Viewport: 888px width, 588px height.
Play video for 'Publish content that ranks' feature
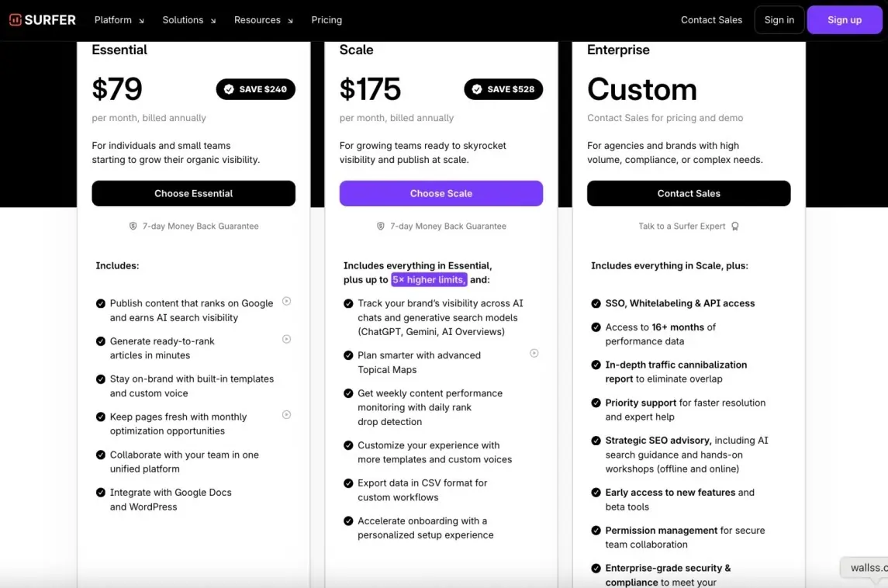tap(286, 301)
